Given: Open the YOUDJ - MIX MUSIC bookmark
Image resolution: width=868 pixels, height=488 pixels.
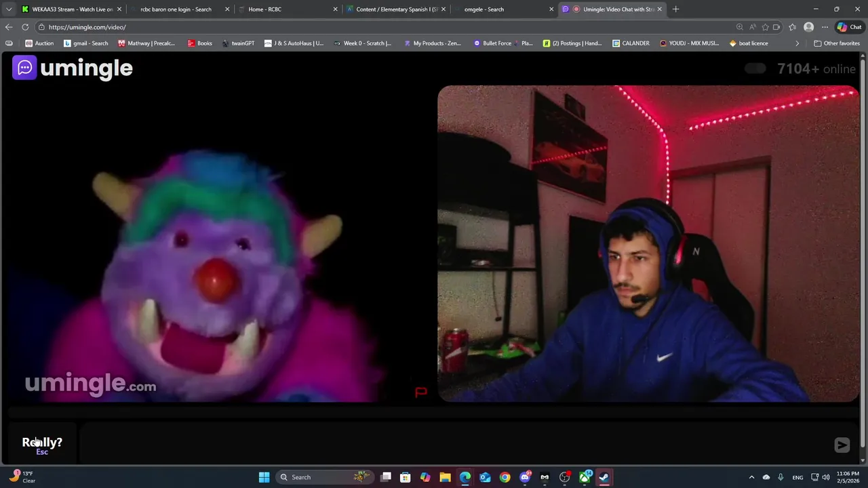Looking at the screenshot, I should (689, 43).
